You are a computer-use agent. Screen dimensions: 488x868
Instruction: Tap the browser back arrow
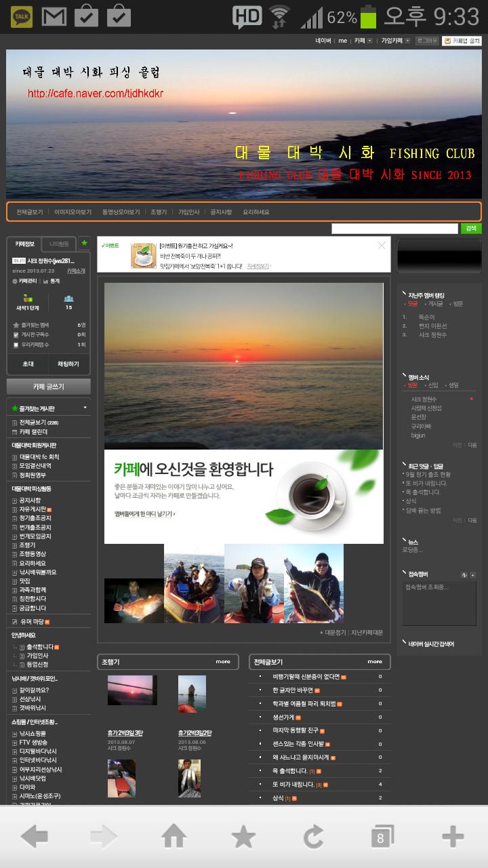pyautogui.click(x=34, y=837)
